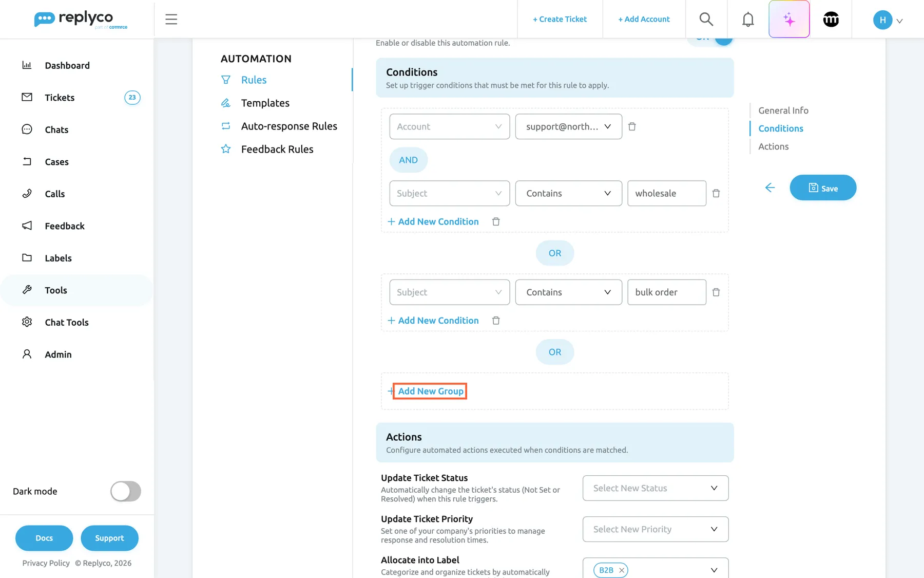Delete the Account condition row
924x578 pixels.
pyautogui.click(x=632, y=126)
